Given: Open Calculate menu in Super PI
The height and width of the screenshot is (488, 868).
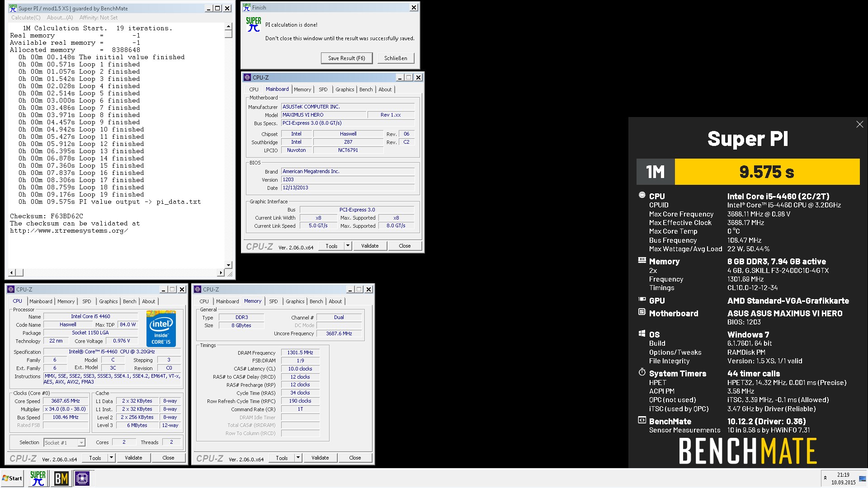Looking at the screenshot, I should click(26, 18).
